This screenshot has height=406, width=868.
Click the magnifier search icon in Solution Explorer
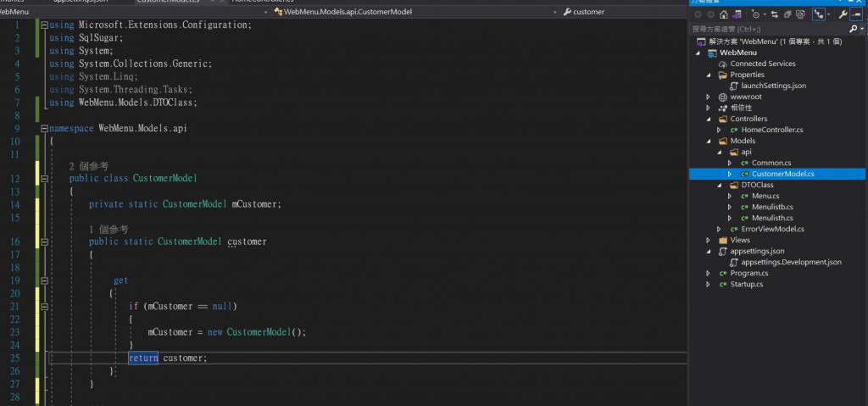click(853, 28)
